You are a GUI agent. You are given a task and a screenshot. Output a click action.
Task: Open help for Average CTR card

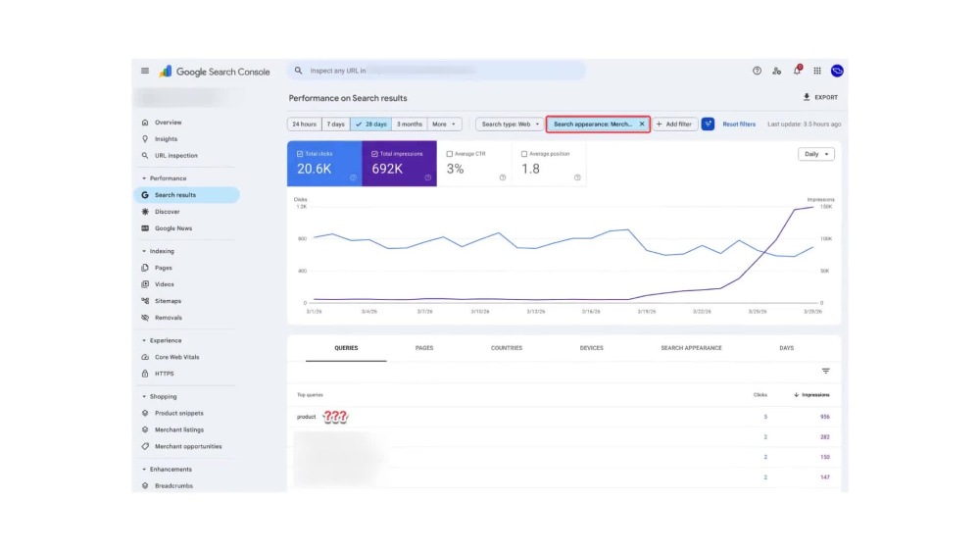click(x=503, y=177)
